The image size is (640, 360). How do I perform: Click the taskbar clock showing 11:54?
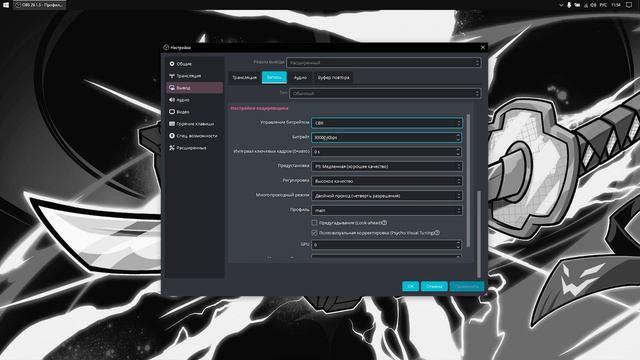(x=616, y=5)
